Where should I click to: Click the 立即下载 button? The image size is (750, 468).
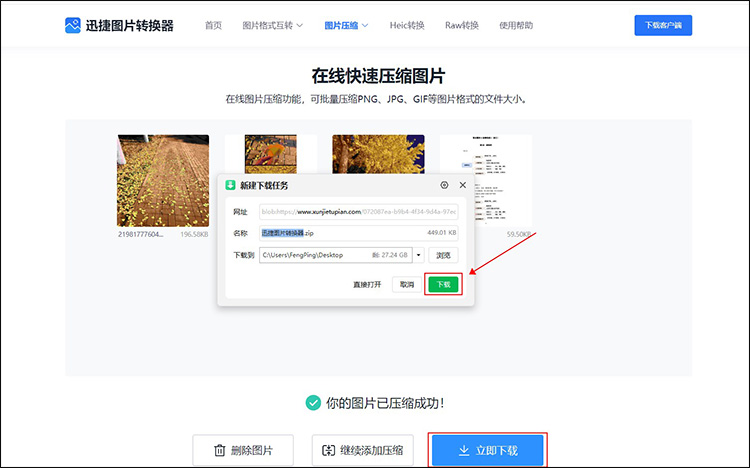tap(487, 450)
